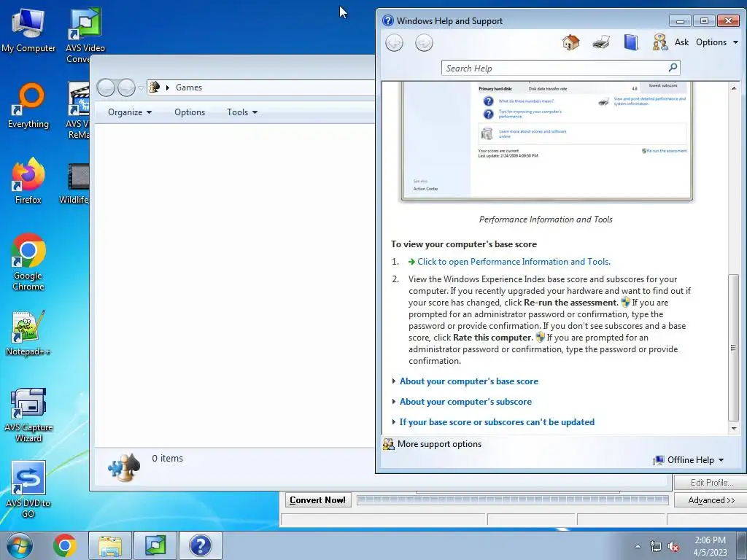Image resolution: width=747 pixels, height=560 pixels.
Task: Click the Convert Now! button
Action: coord(318,500)
